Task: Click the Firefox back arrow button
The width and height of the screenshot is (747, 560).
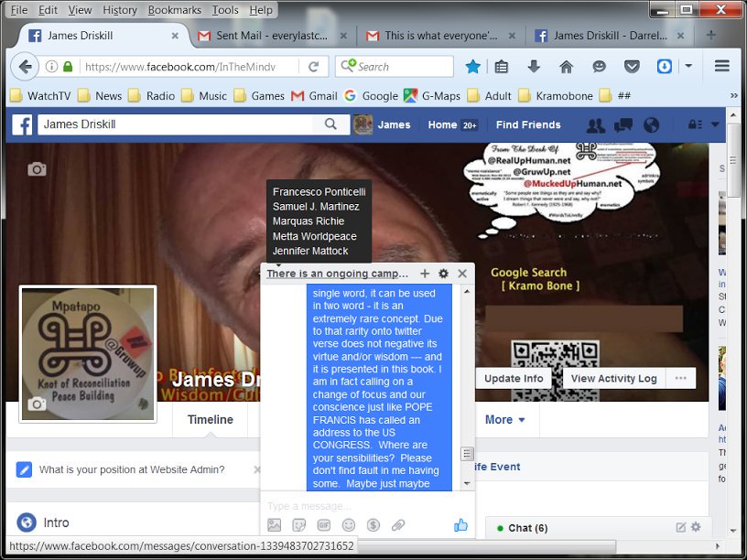Action: pos(25,67)
